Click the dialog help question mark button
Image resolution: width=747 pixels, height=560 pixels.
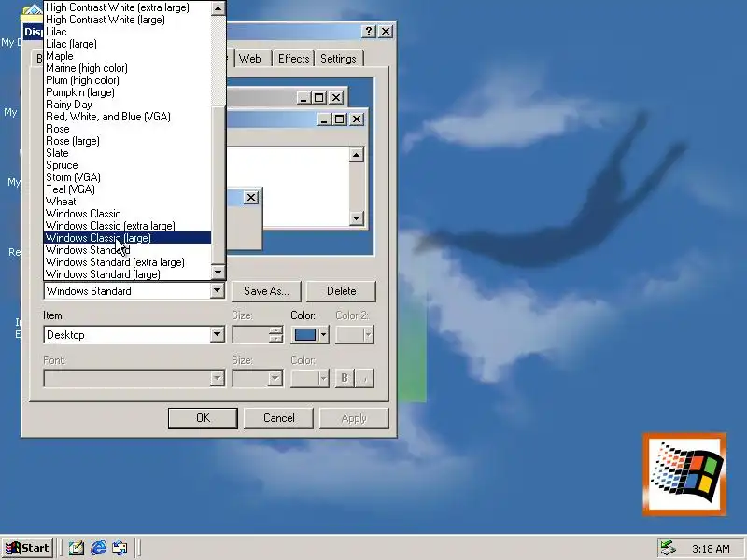coord(369,32)
